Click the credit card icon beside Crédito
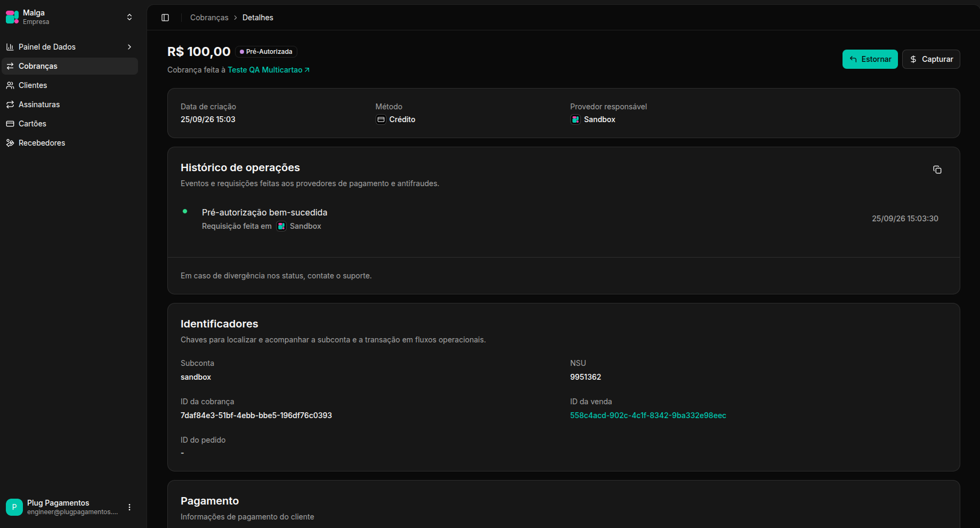This screenshot has height=528, width=980. [x=381, y=119]
